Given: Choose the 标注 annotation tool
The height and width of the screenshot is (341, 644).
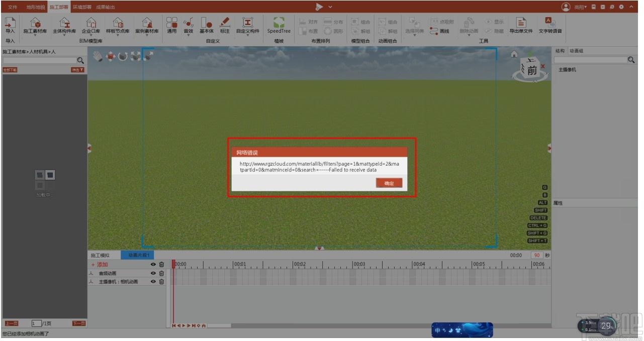Looking at the screenshot, I should pos(225,25).
